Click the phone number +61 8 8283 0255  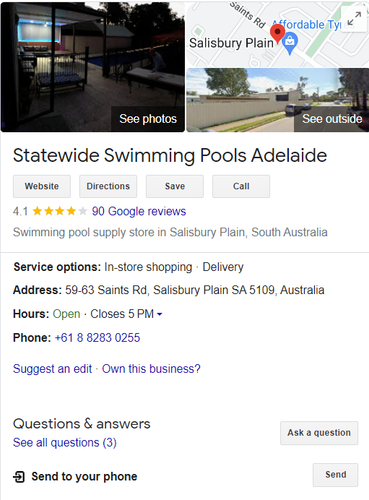(97, 338)
